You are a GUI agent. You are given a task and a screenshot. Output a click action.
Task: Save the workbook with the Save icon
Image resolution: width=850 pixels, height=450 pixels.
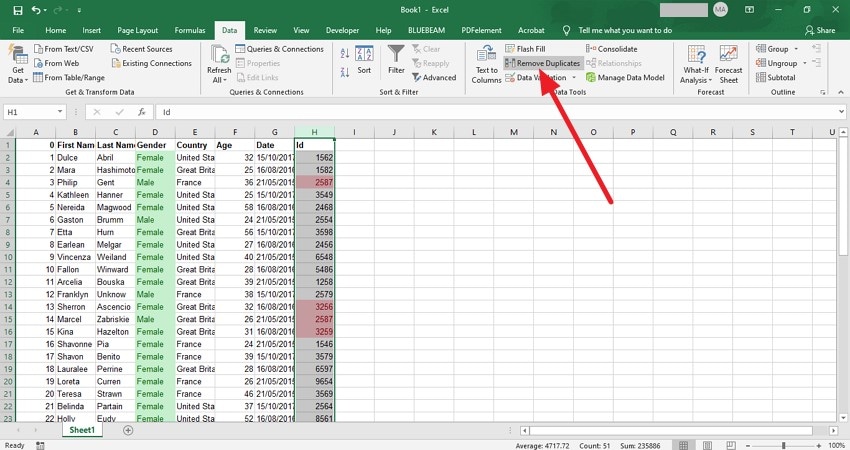click(x=17, y=10)
